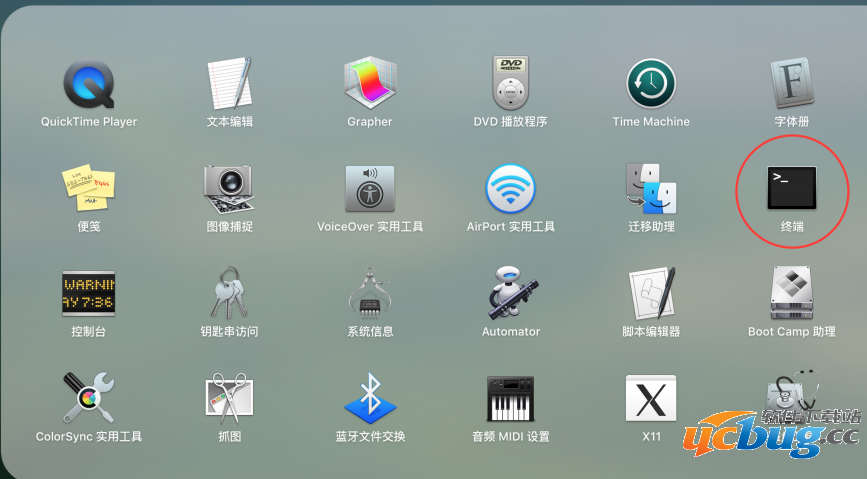Open 迁移助理 Migration Assistant
Image resolution: width=867 pixels, height=479 pixels.
pos(651,189)
